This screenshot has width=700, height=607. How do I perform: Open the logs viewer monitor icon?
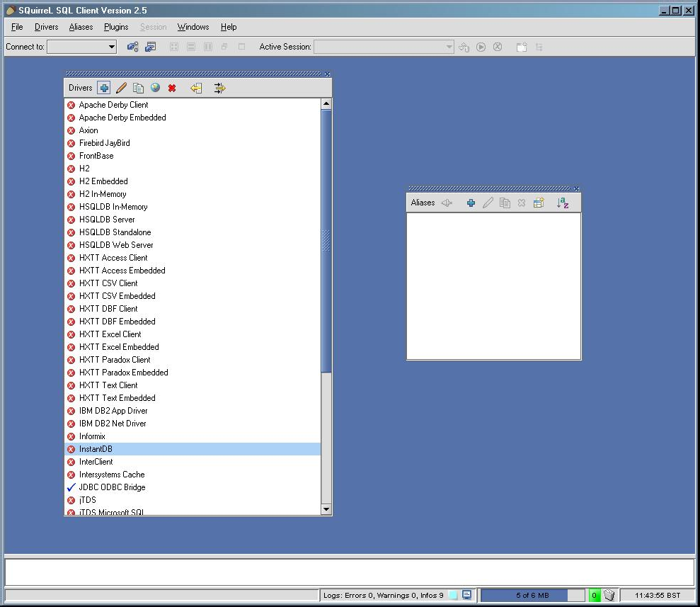(466, 595)
